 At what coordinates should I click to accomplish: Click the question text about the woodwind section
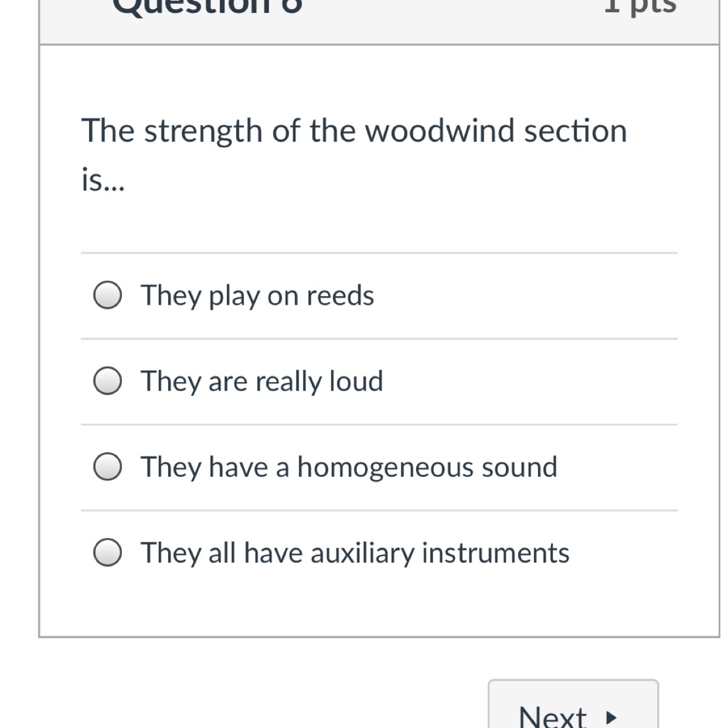tap(354, 131)
